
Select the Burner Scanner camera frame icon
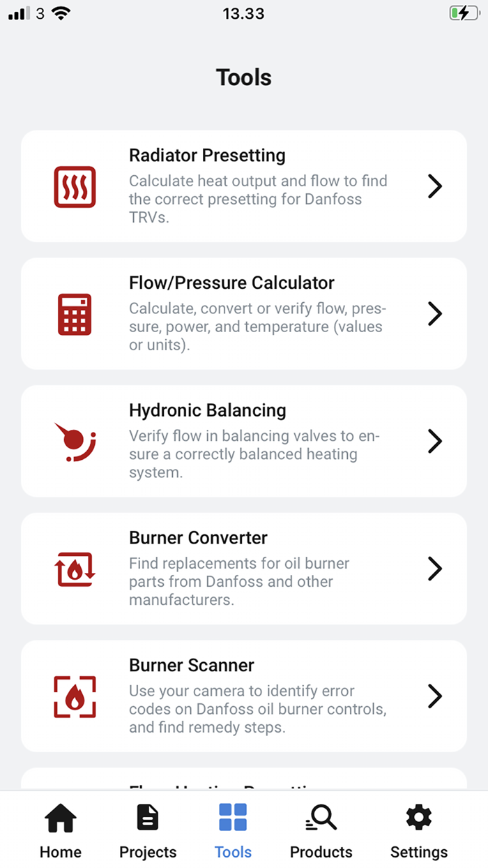coord(75,696)
